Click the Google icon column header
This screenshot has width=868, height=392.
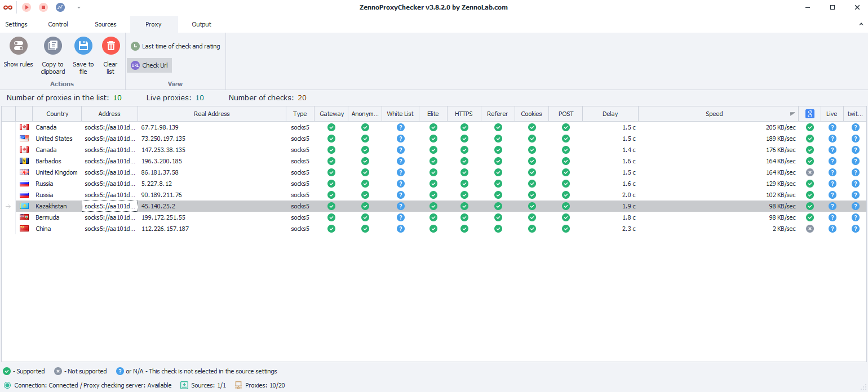point(810,114)
